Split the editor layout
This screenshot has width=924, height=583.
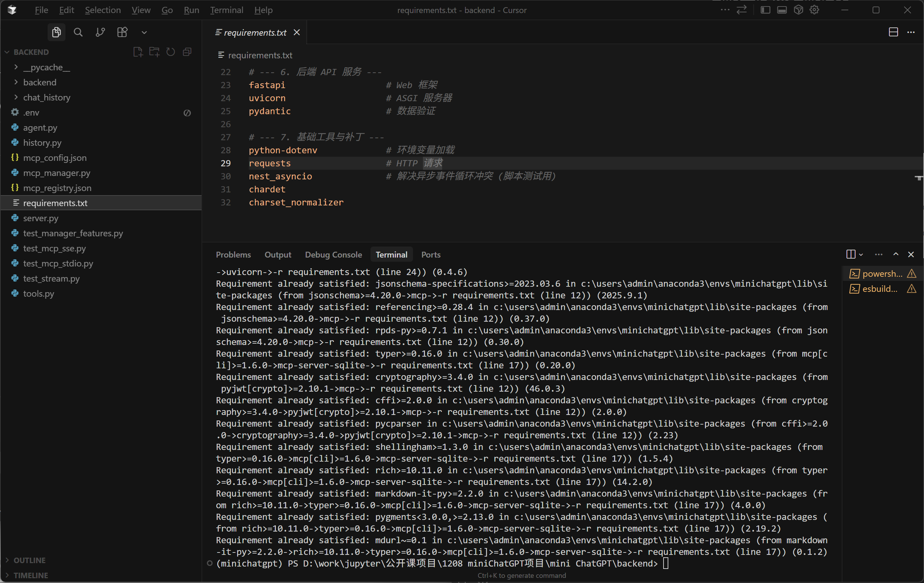point(893,32)
